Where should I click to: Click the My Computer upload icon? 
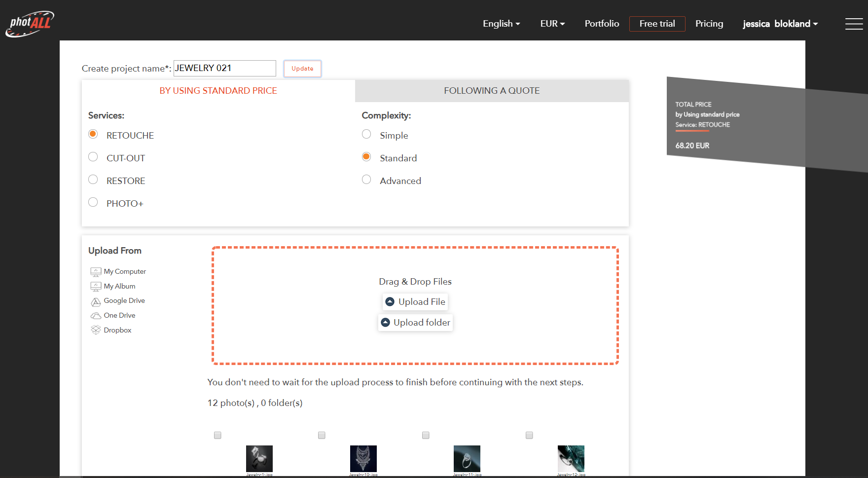click(x=96, y=272)
